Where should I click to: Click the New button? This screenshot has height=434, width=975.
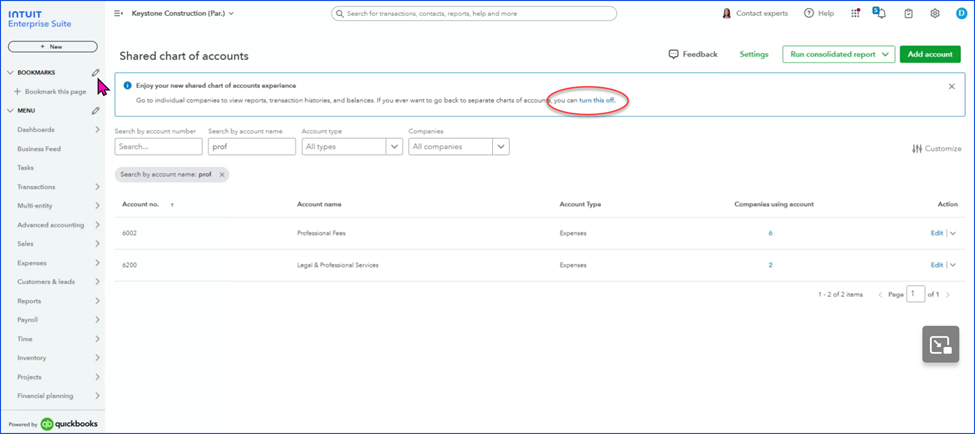click(x=52, y=47)
